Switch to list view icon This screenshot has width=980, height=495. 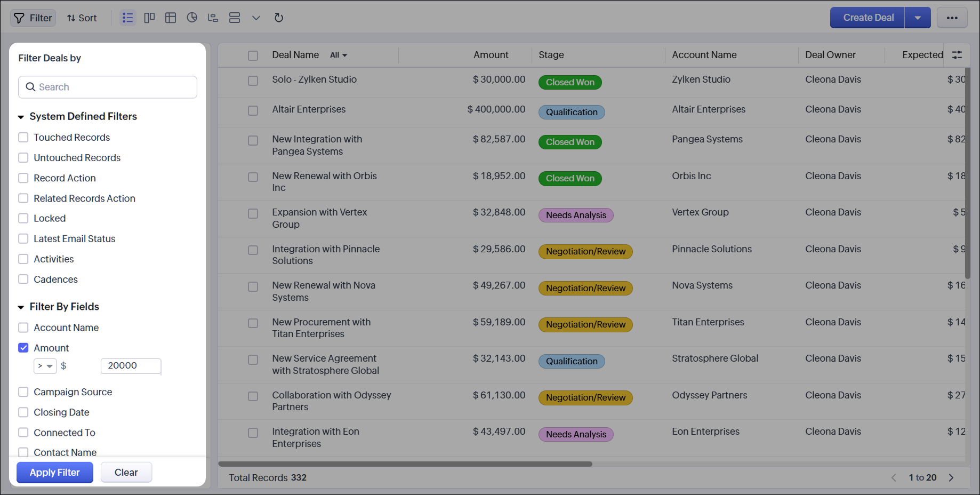127,18
